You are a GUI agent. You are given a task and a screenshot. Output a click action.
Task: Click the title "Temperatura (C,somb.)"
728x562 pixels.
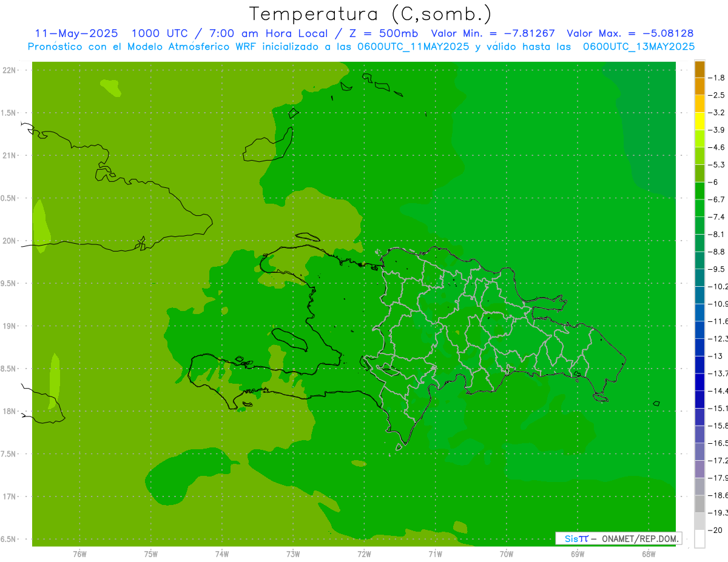[x=370, y=13]
